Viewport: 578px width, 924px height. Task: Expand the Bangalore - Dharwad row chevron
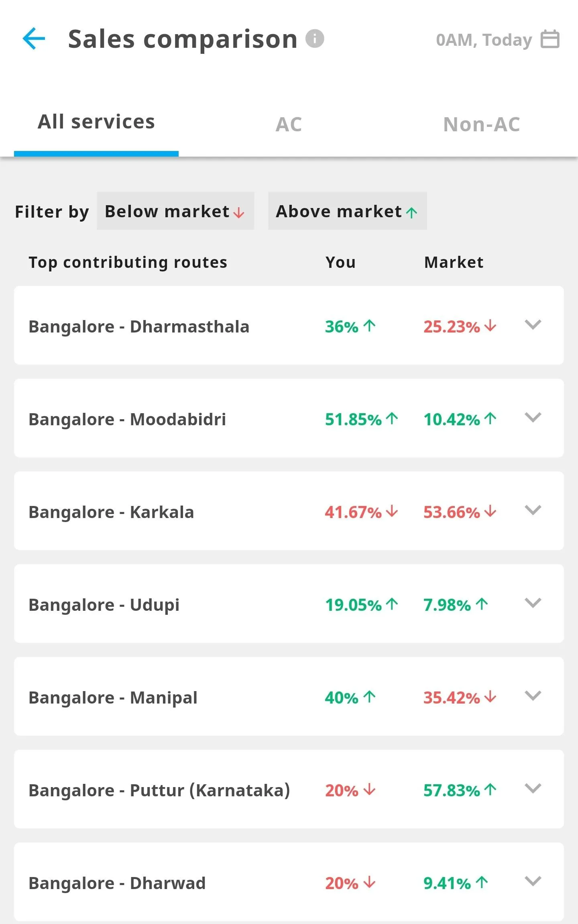(533, 881)
